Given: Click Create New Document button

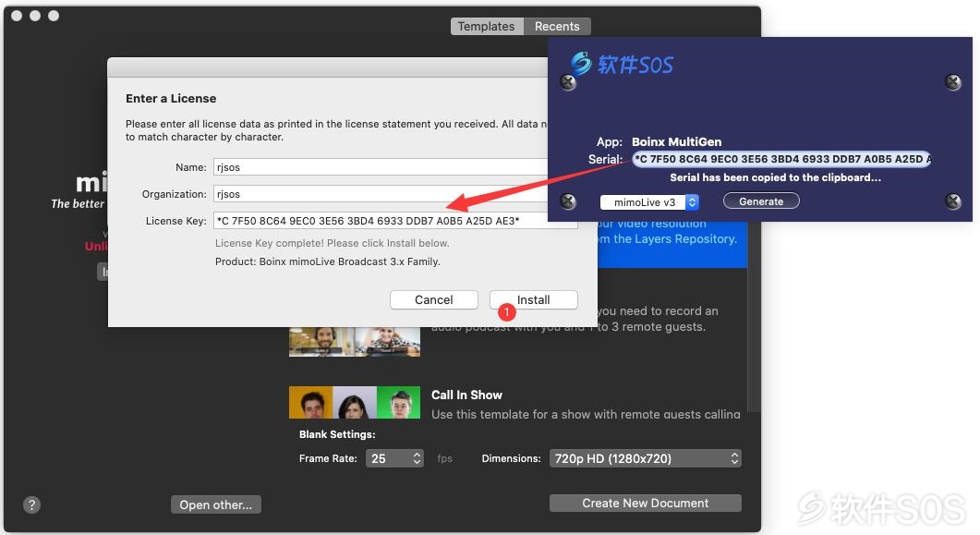Looking at the screenshot, I should click(645, 504).
